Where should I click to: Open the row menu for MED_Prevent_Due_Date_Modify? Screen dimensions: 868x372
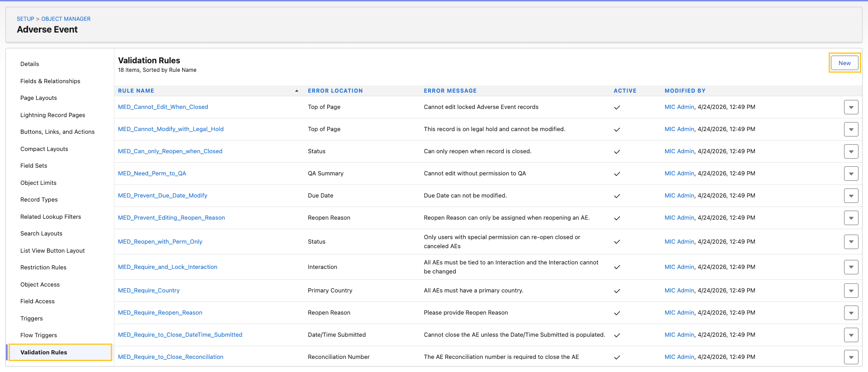[851, 196]
